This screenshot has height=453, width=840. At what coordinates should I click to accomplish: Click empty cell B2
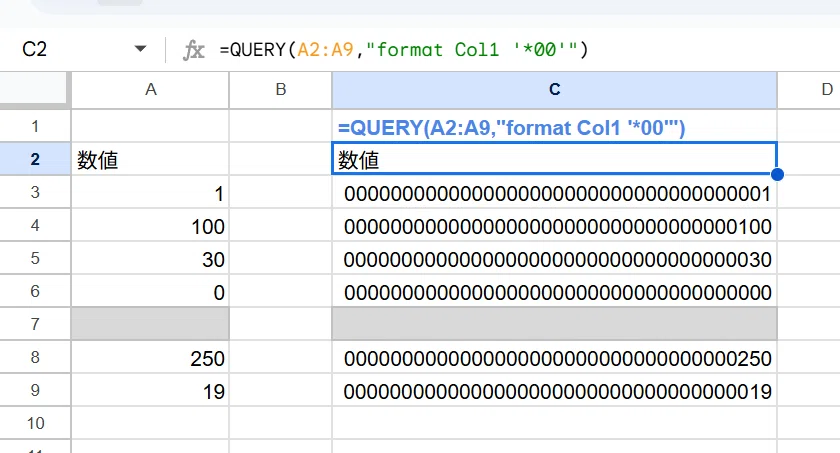click(x=281, y=159)
